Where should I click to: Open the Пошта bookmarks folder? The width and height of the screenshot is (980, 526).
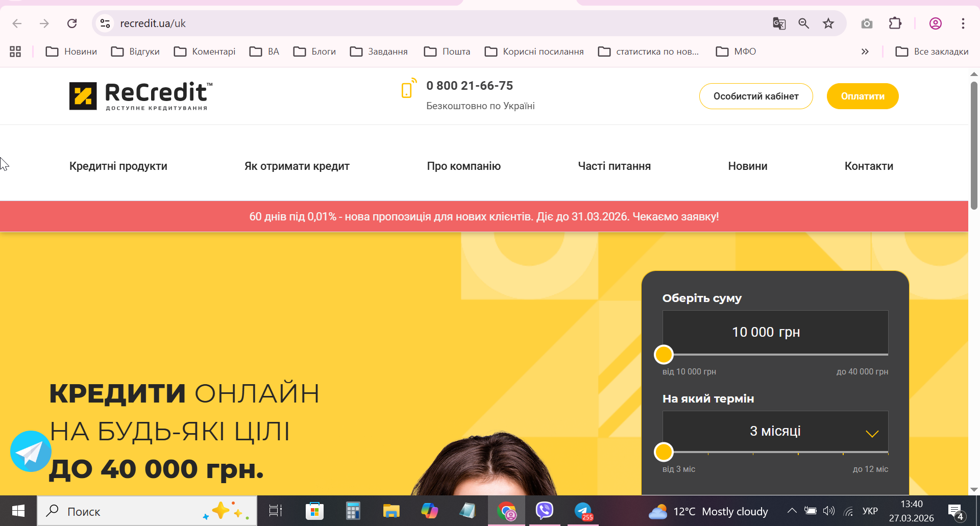(447, 52)
